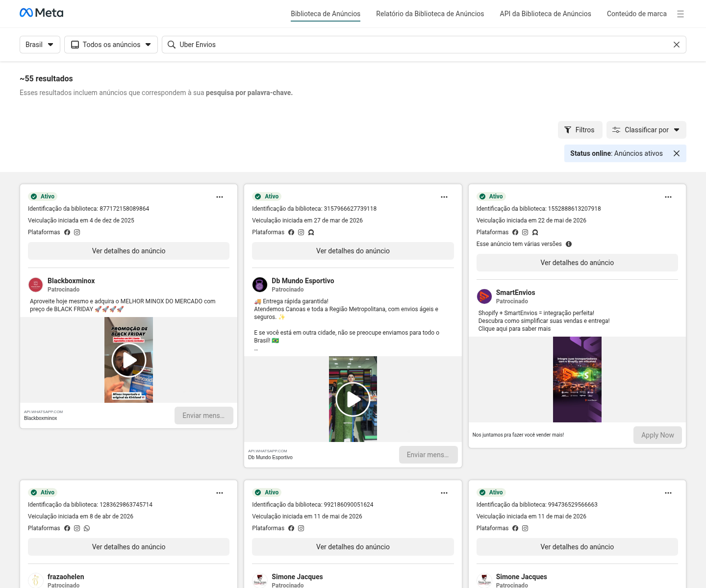View ad details for ad 994736529566663
Screen dimensions: 706x588
pyautogui.click(x=577, y=547)
